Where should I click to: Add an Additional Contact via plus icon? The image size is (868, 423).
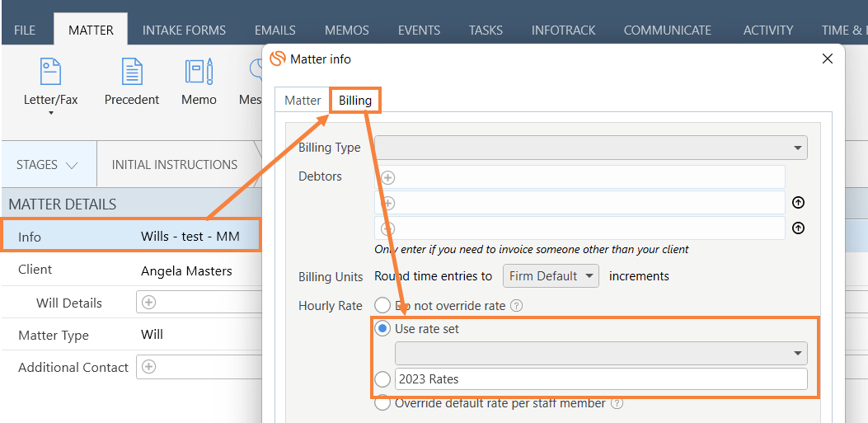[149, 367]
